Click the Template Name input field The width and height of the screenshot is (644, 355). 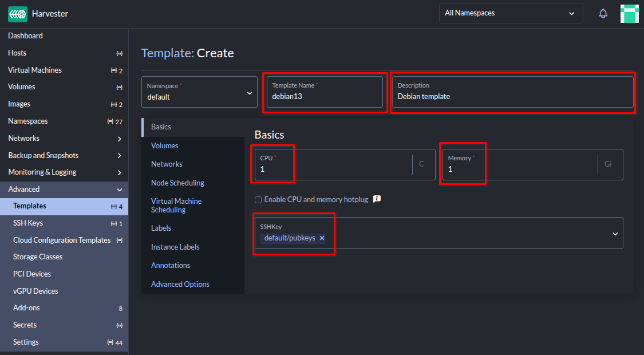[324, 97]
